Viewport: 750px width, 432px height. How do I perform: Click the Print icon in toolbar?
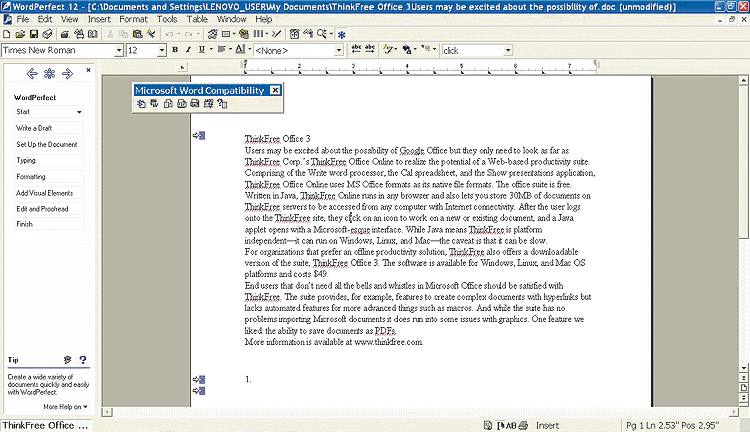47,34
